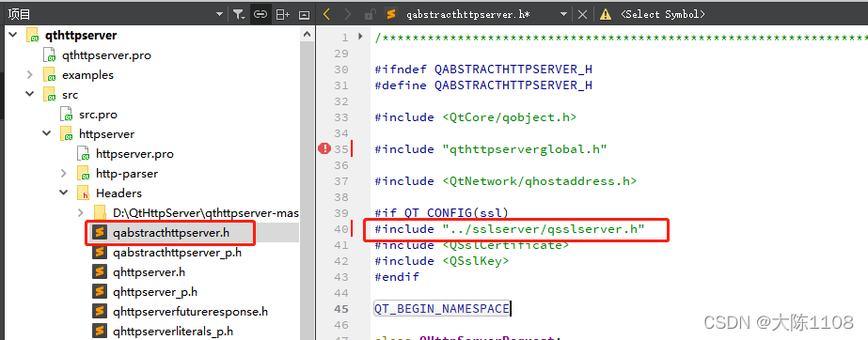Image resolution: width=868 pixels, height=340 pixels.
Task: Click the #if QT_CONFIG(ssl) line
Action: (x=441, y=213)
